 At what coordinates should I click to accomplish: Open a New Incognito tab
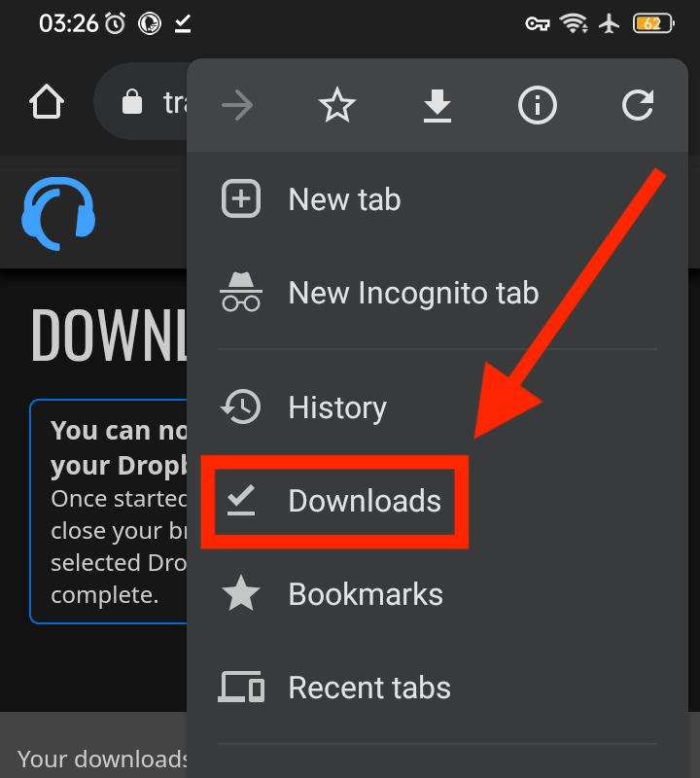click(x=413, y=293)
